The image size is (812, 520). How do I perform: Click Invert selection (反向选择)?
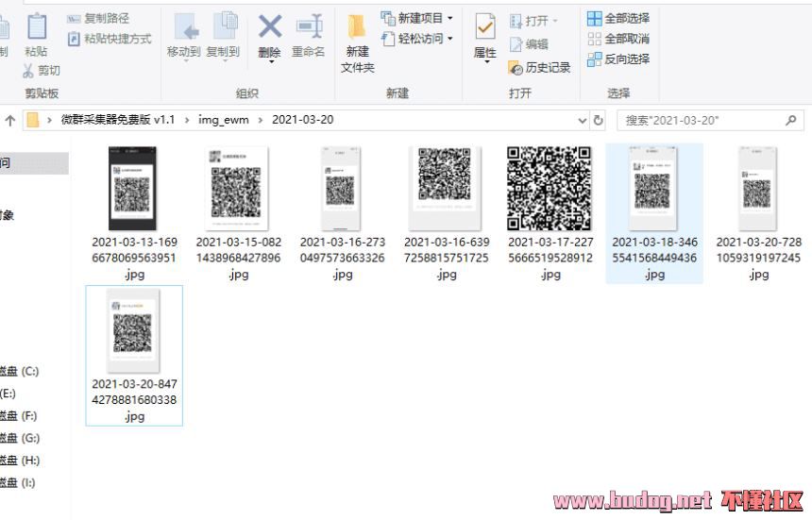click(618, 59)
